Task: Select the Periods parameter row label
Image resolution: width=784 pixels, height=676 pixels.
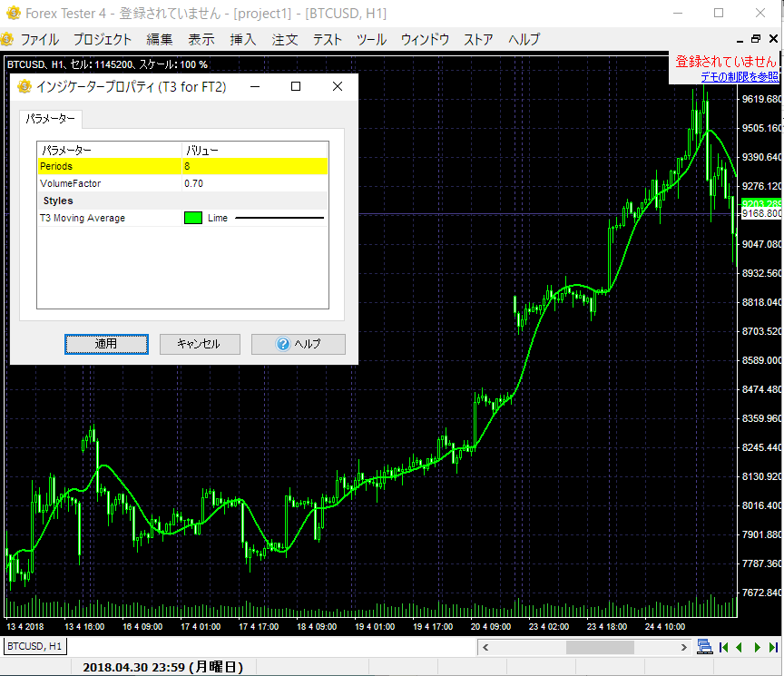Action: [56, 166]
